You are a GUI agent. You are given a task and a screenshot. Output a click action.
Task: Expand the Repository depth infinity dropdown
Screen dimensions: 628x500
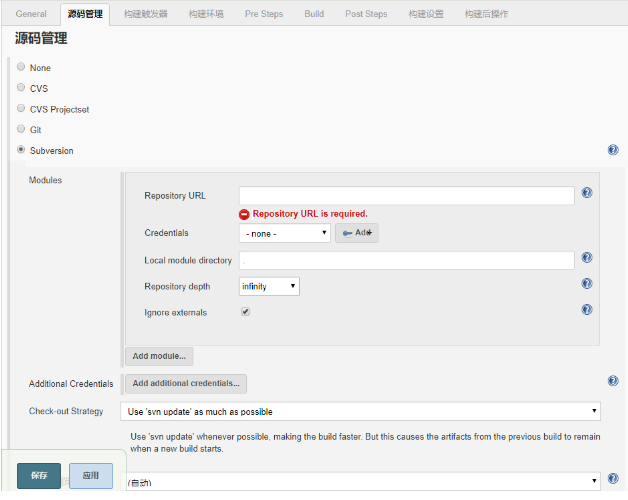[x=269, y=286]
